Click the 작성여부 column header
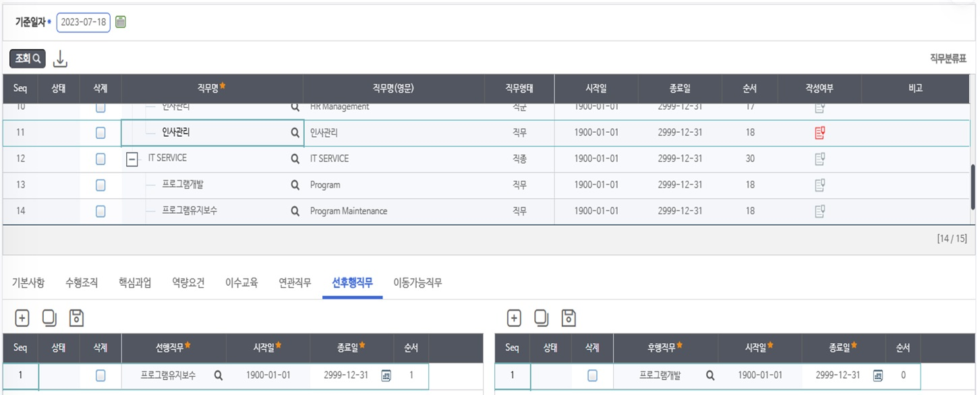Screen dimensions: 980x395 point(819,88)
